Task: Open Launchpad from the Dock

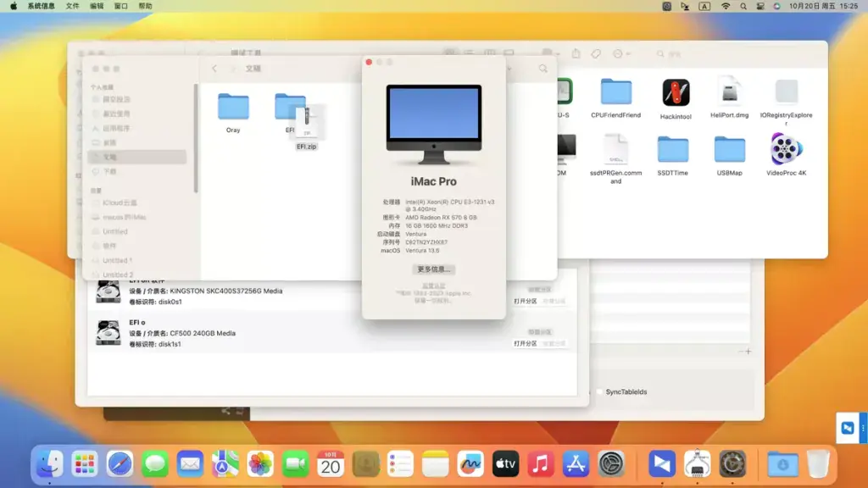Action: (85, 463)
